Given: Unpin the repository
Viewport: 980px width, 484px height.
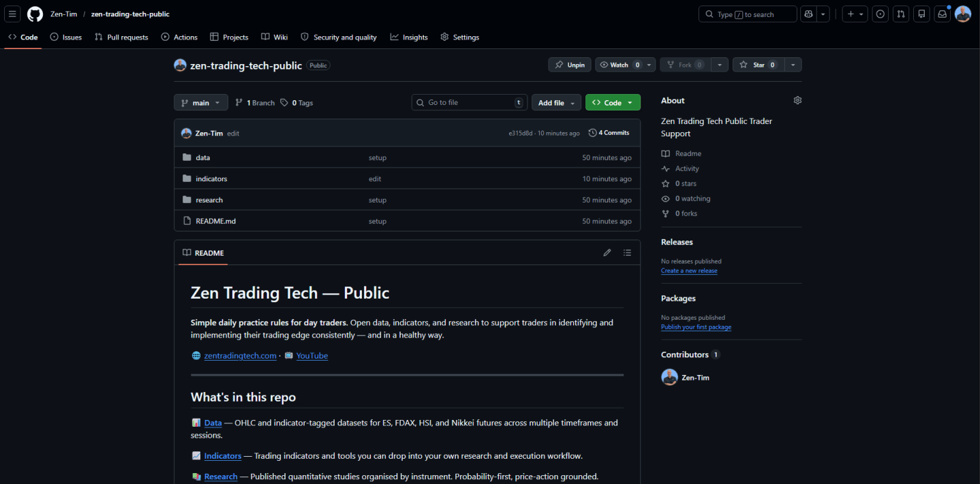Looking at the screenshot, I should tap(570, 65).
